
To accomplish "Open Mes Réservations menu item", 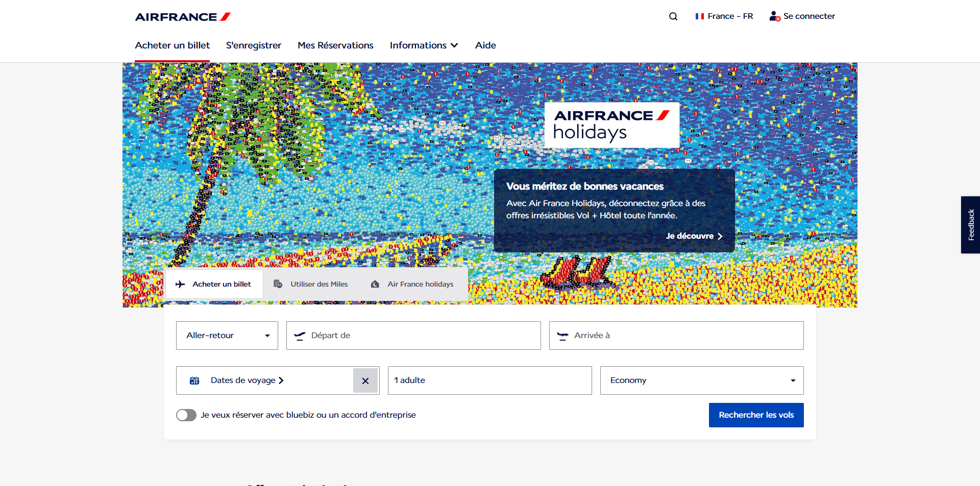I will pyautogui.click(x=335, y=45).
